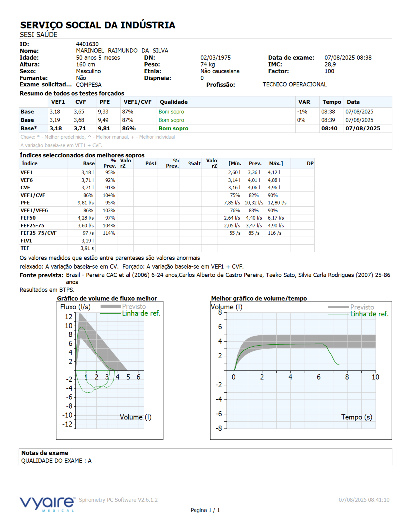Click the Previsto legend in flow graph
Screen dimensions: 411x532
tap(134, 307)
